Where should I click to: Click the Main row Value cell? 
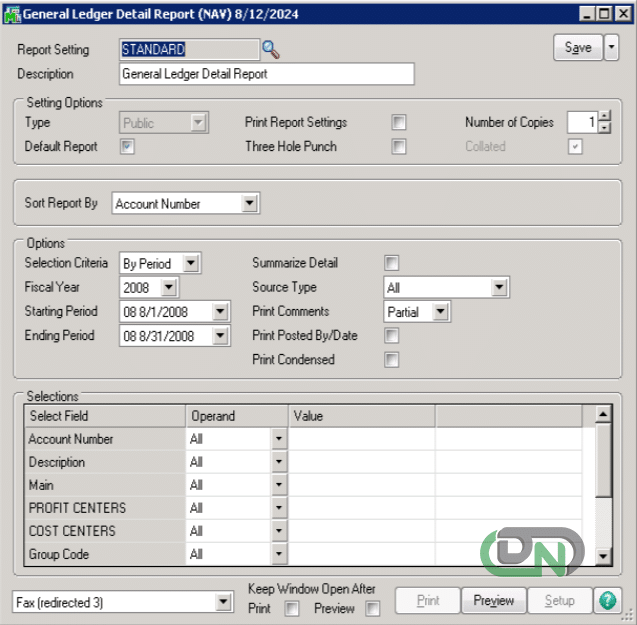362,485
